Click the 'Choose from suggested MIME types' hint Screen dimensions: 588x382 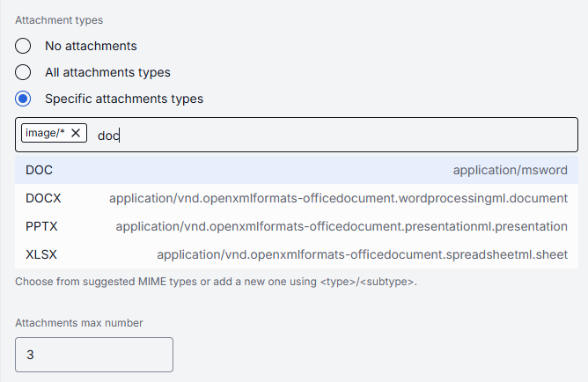coord(216,283)
